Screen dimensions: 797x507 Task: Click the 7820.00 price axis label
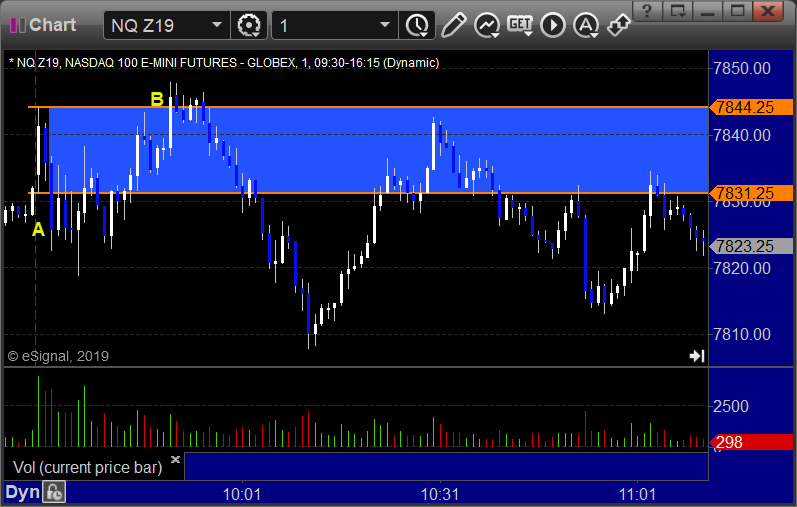point(742,268)
